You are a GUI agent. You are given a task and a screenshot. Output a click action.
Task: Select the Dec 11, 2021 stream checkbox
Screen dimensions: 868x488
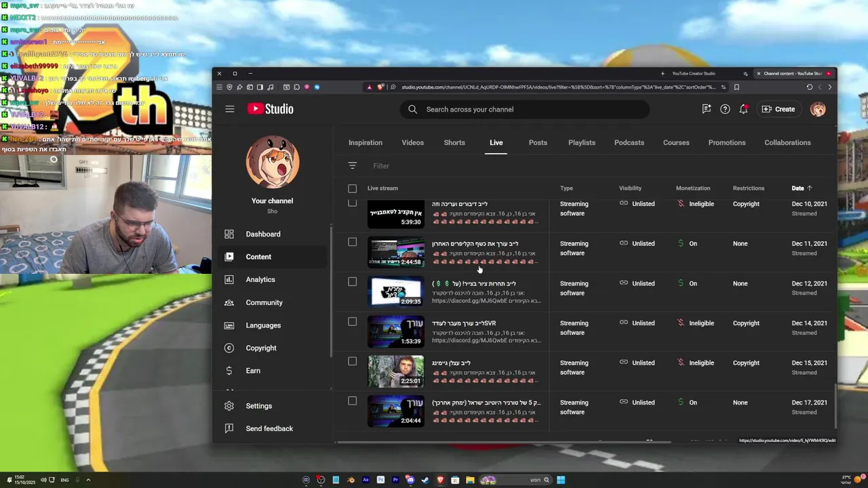tap(352, 242)
